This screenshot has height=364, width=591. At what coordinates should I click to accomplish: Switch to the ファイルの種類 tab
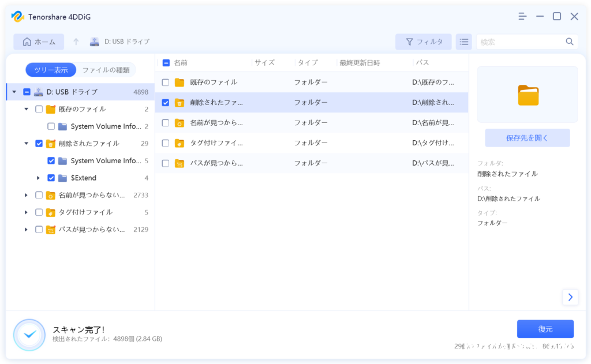click(106, 70)
